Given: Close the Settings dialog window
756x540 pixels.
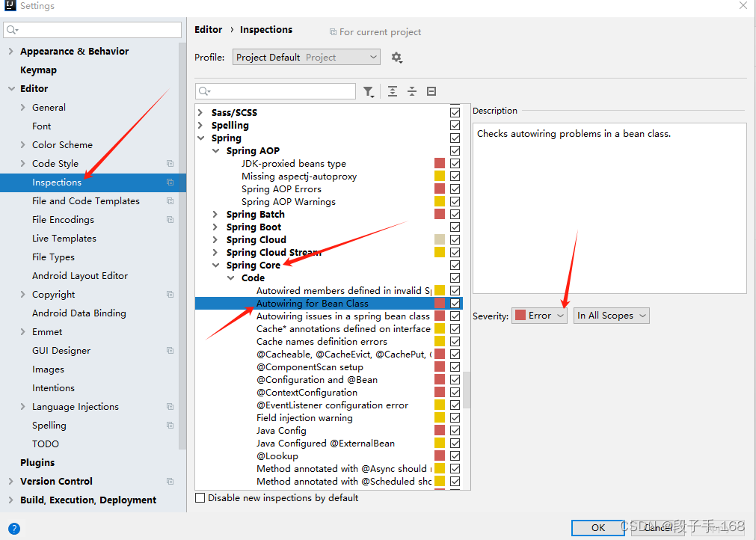Looking at the screenshot, I should [x=743, y=5].
